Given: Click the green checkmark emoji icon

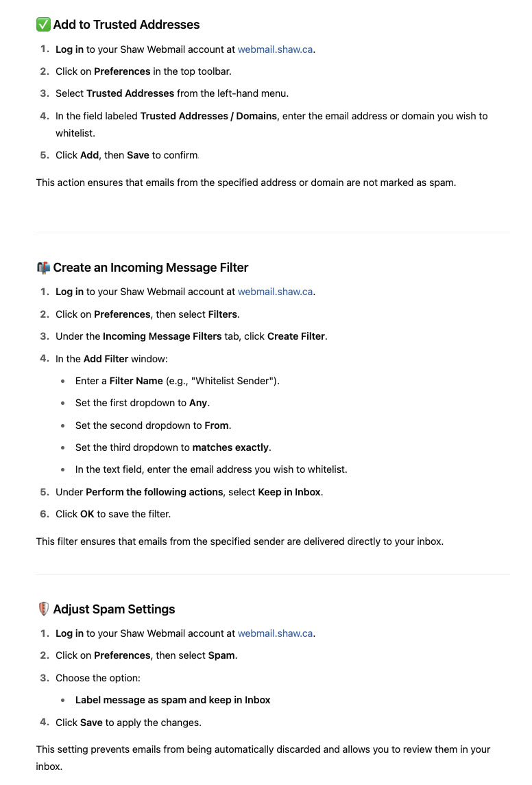Looking at the screenshot, I should click(43, 25).
